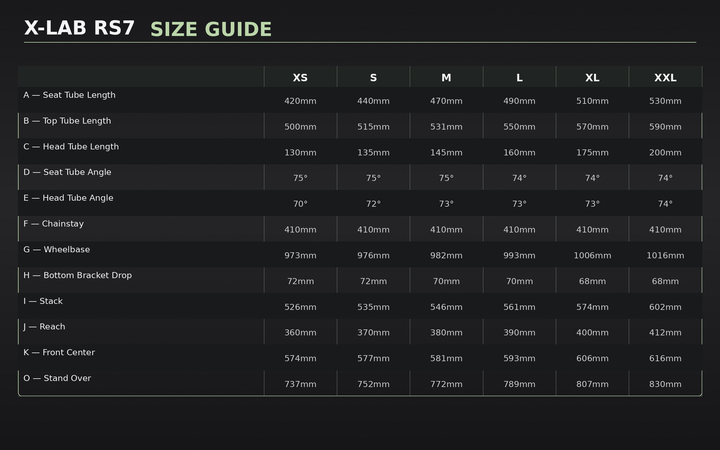Click the XS size column header

300,78
